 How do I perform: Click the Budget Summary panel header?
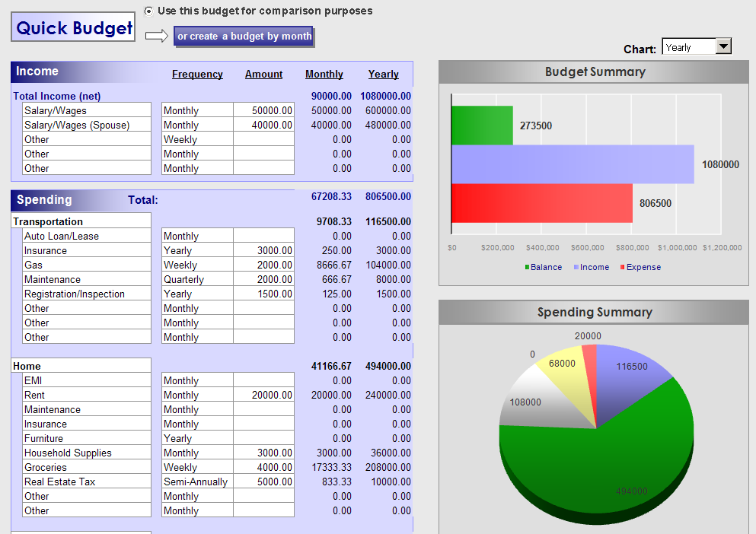594,72
